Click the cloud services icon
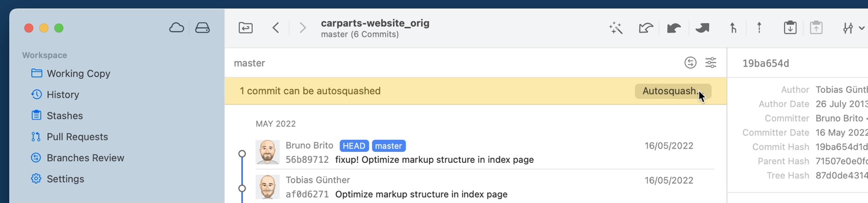This screenshot has height=203, width=868. tap(176, 28)
